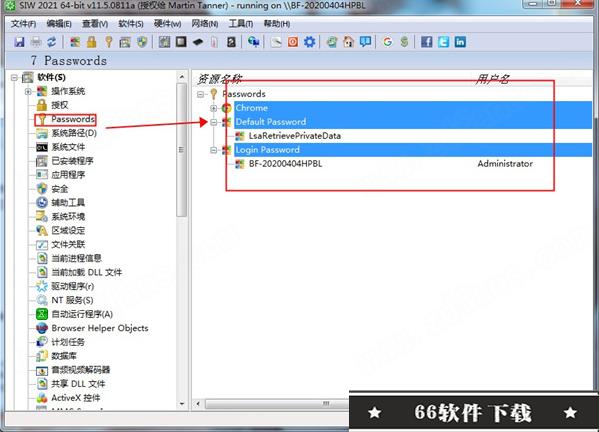Open the 查看(V) menu
599x432 pixels.
click(95, 24)
